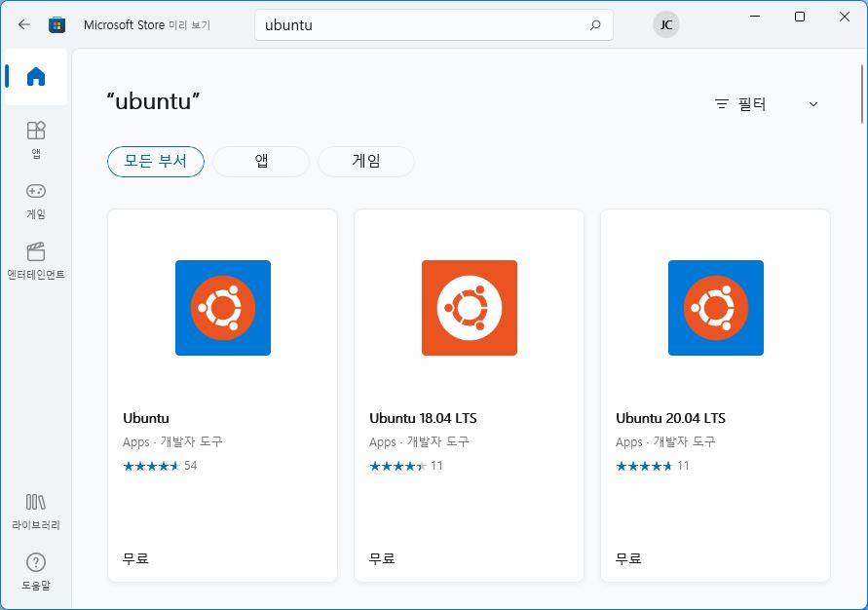Click the search magnifier icon
868x610 pixels.
[x=595, y=25]
